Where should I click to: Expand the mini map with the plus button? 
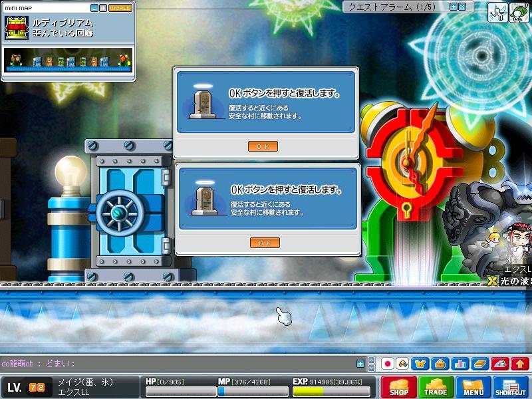[103, 8]
